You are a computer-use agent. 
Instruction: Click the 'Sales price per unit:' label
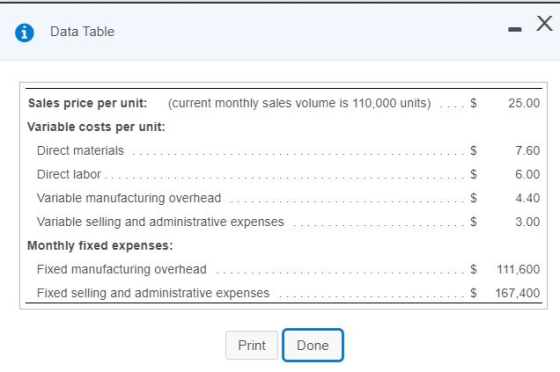pyautogui.click(x=88, y=103)
